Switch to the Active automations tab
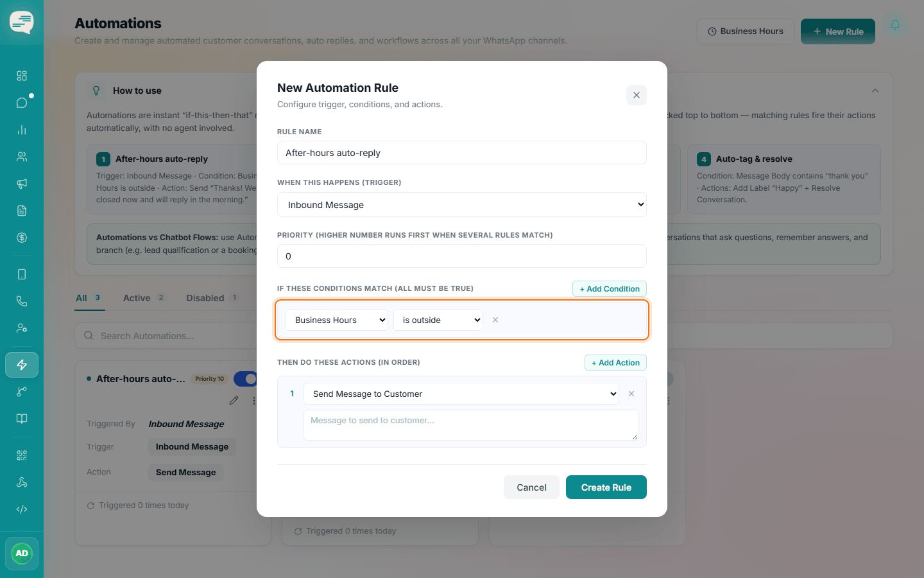The width and height of the screenshot is (924, 578). (x=144, y=298)
